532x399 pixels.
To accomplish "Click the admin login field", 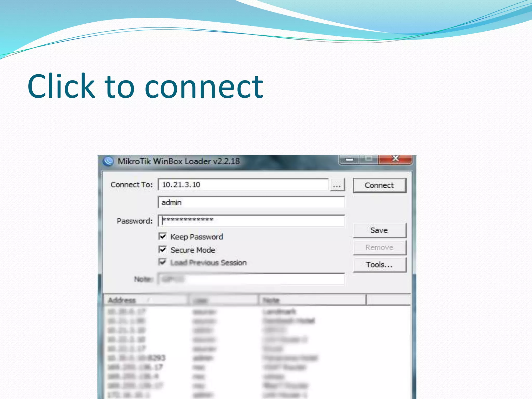I will [x=251, y=202].
